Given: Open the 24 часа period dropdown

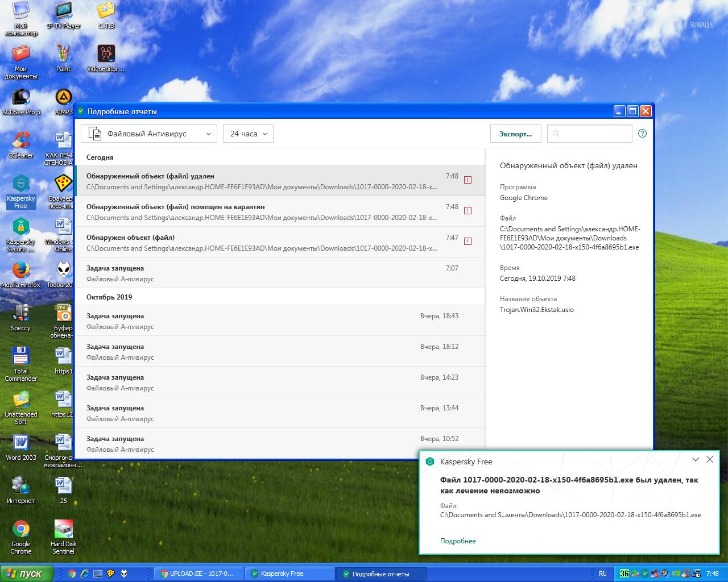Looking at the screenshot, I should coord(248,134).
